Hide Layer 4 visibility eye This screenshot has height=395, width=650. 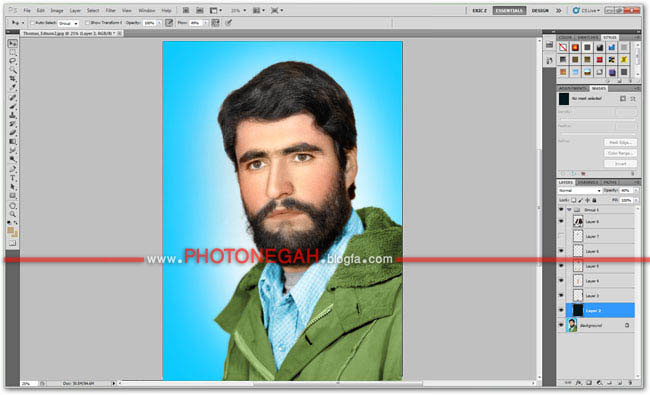click(x=561, y=281)
